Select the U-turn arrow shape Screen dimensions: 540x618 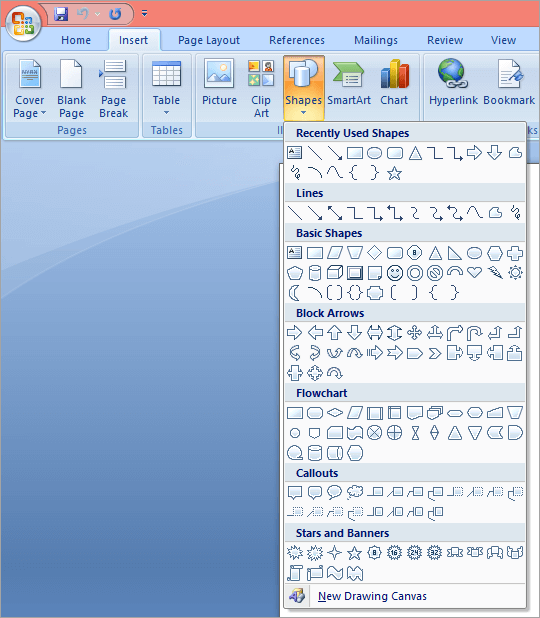click(475, 333)
